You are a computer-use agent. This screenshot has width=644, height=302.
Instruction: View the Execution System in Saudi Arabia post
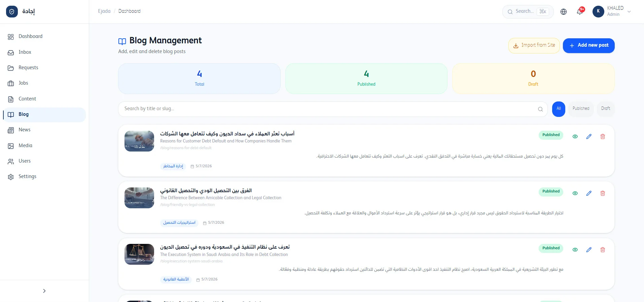575,250
